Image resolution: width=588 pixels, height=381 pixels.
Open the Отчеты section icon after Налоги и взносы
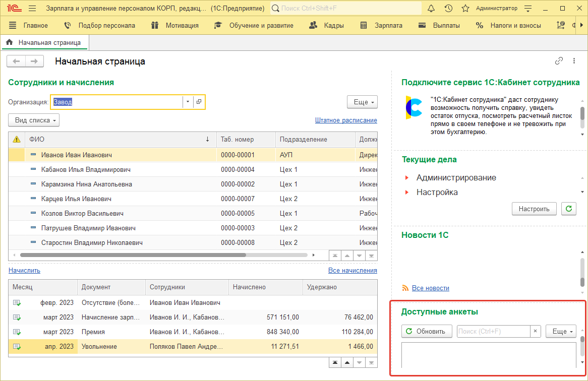(561, 26)
